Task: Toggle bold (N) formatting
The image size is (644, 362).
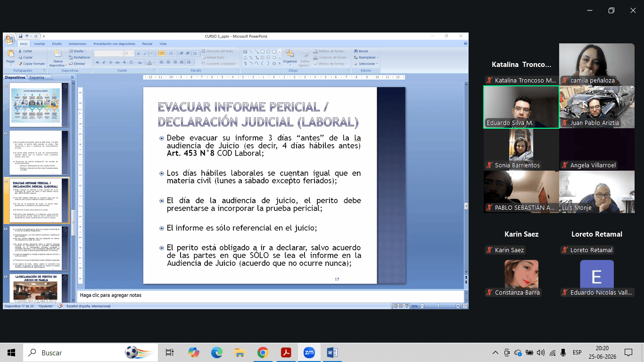Action: tap(97, 62)
